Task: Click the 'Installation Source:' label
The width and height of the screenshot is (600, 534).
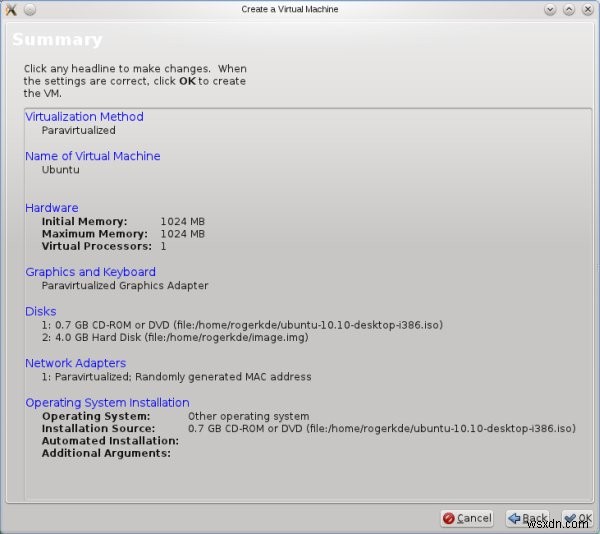Action: [x=98, y=428]
